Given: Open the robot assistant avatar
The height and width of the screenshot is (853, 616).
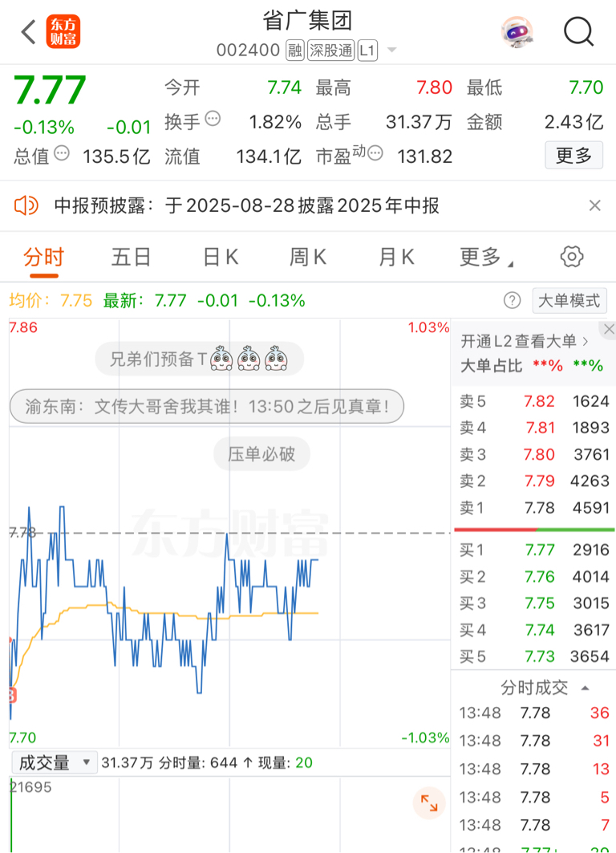Looking at the screenshot, I should click(517, 32).
